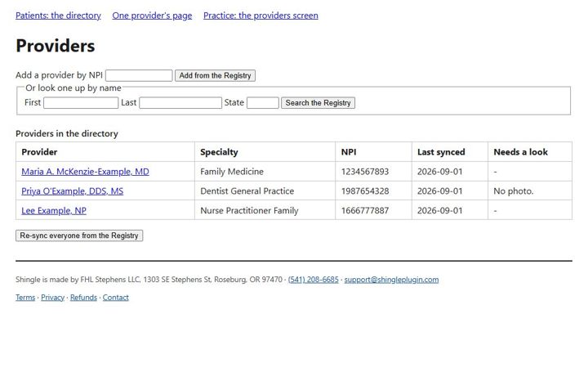Select the 'No photo.' cell
The height and width of the screenshot is (368, 588).
(530, 191)
